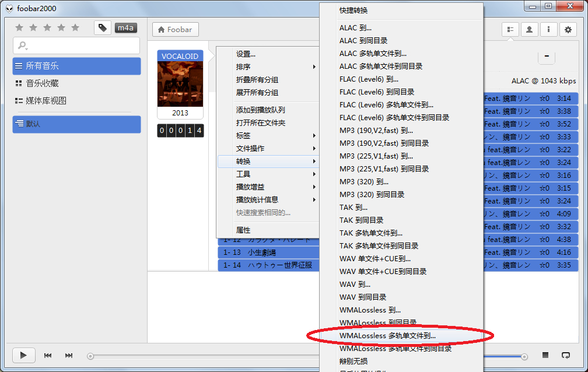The image size is (588, 372).
Task: Select the 默认 playlist
Action: (76, 124)
